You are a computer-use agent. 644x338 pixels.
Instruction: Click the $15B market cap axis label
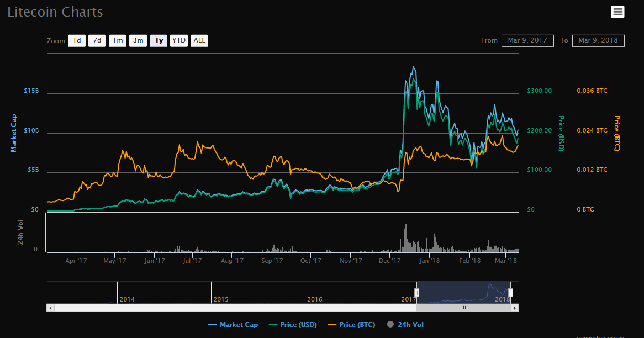coord(31,91)
